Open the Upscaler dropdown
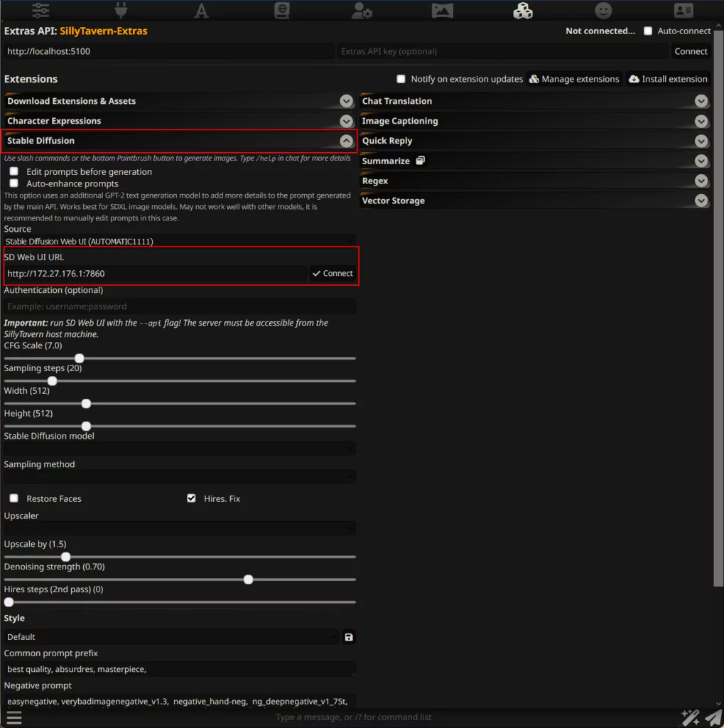The height and width of the screenshot is (728, 724). click(179, 528)
